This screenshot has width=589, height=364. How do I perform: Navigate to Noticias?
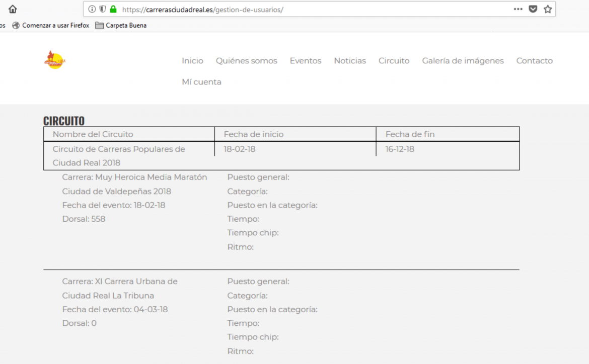pos(350,61)
